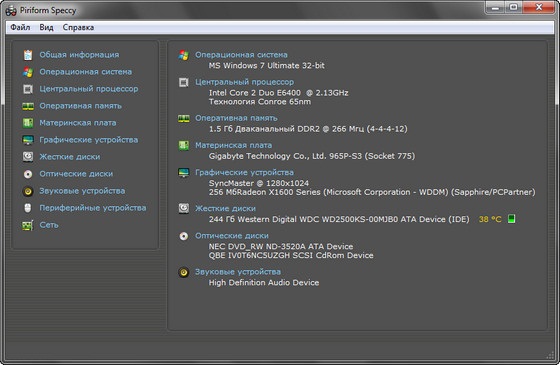The width and height of the screenshot is (560, 365).
Task: Click the network card icon beside Сеть
Action: click(x=28, y=225)
